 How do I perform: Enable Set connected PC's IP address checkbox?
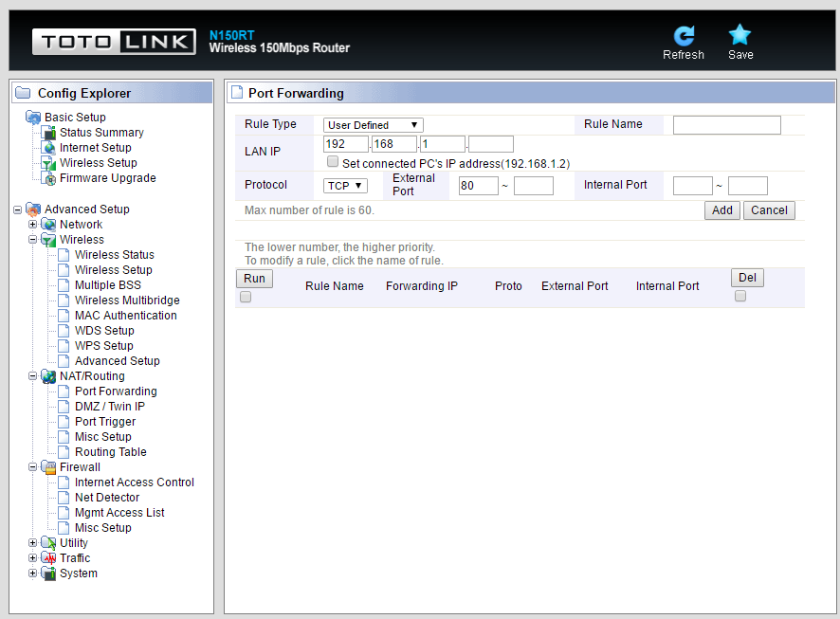pyautogui.click(x=333, y=162)
